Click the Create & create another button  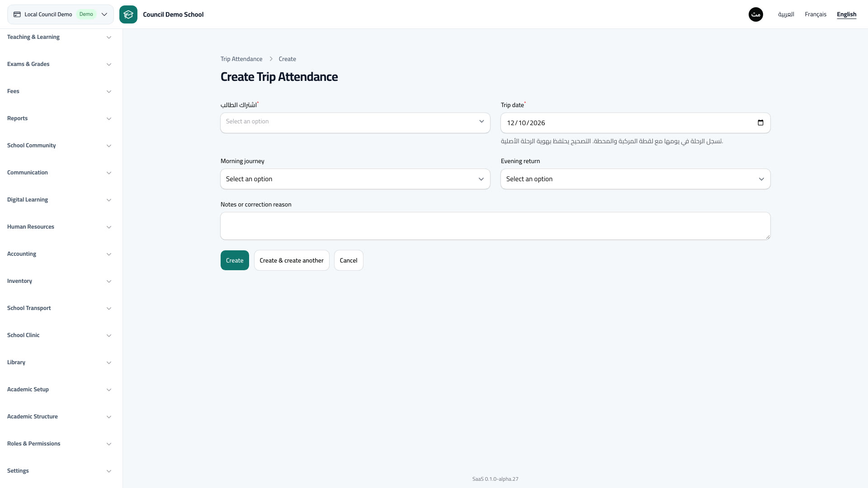click(292, 260)
